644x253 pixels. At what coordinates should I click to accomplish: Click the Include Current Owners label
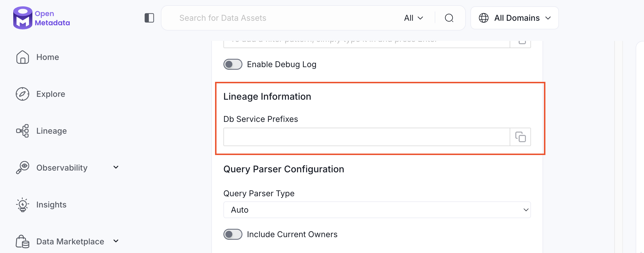click(x=292, y=234)
